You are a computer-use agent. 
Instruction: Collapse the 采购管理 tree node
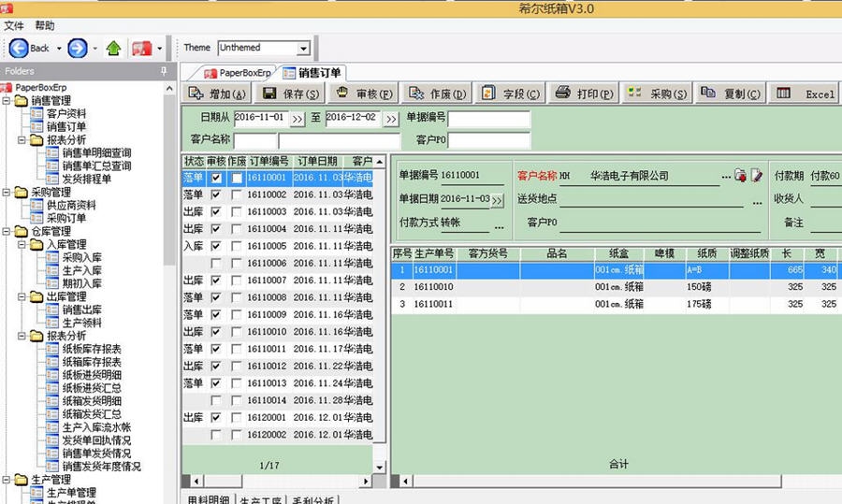coord(6,192)
